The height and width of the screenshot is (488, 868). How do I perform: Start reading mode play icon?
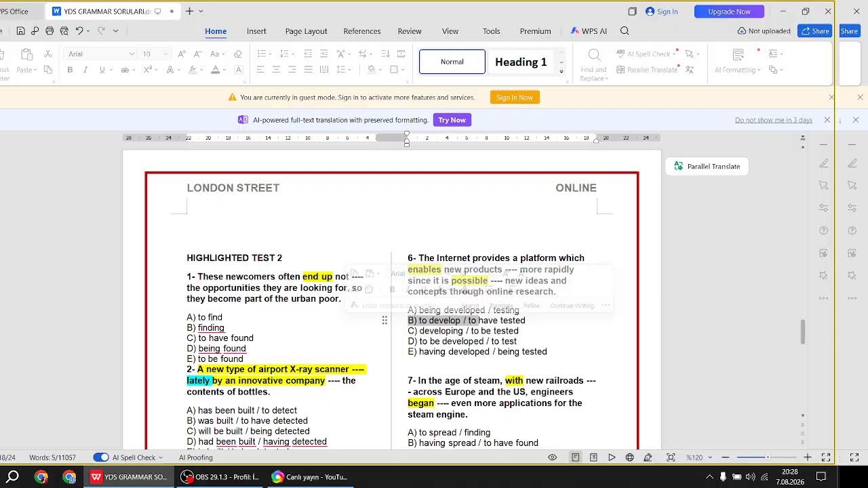612,457
